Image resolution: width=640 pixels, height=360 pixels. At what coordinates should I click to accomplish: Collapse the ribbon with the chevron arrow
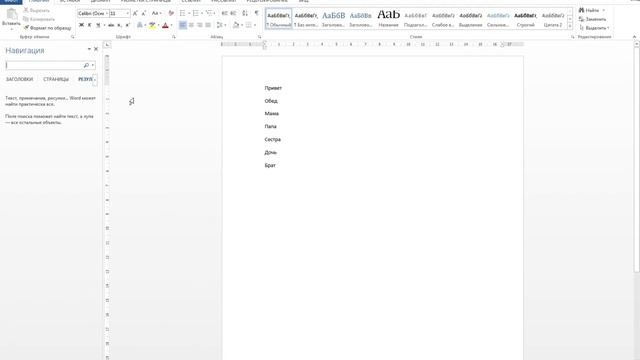point(634,37)
